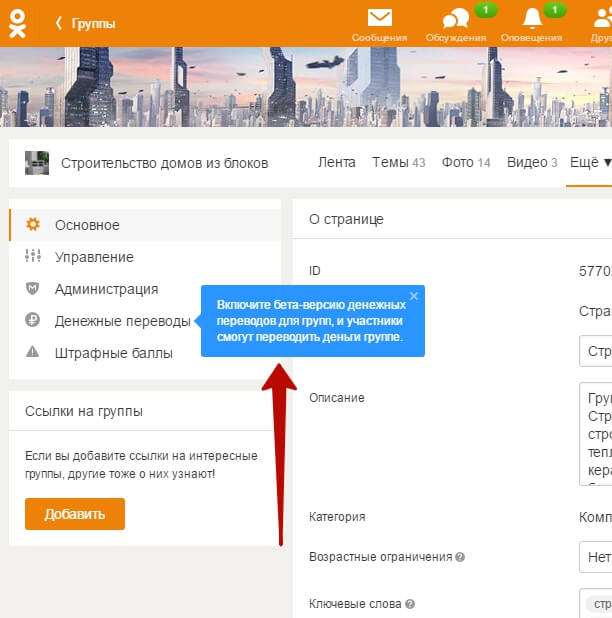The width and height of the screenshot is (612, 618).
Task: Open Сообщения envelope icon
Action: click(379, 18)
